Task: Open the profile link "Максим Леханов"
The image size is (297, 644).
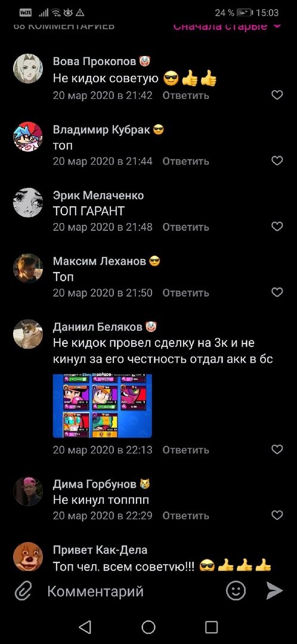Action: pos(100,261)
